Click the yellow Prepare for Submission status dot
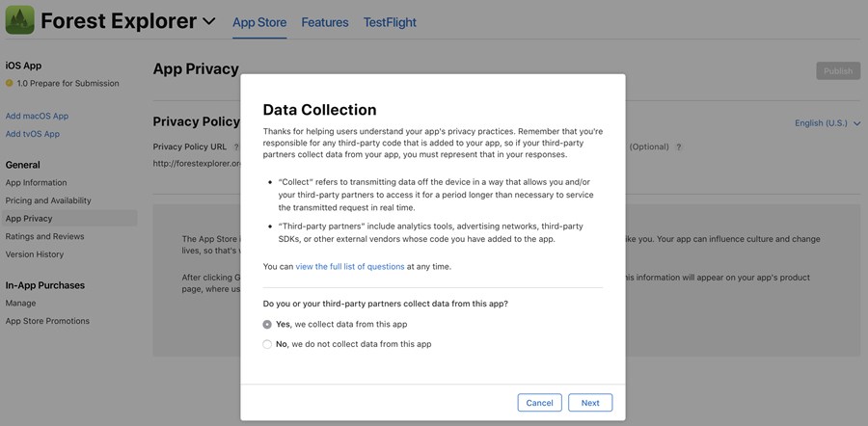The height and width of the screenshot is (426, 868). pyautogui.click(x=10, y=84)
